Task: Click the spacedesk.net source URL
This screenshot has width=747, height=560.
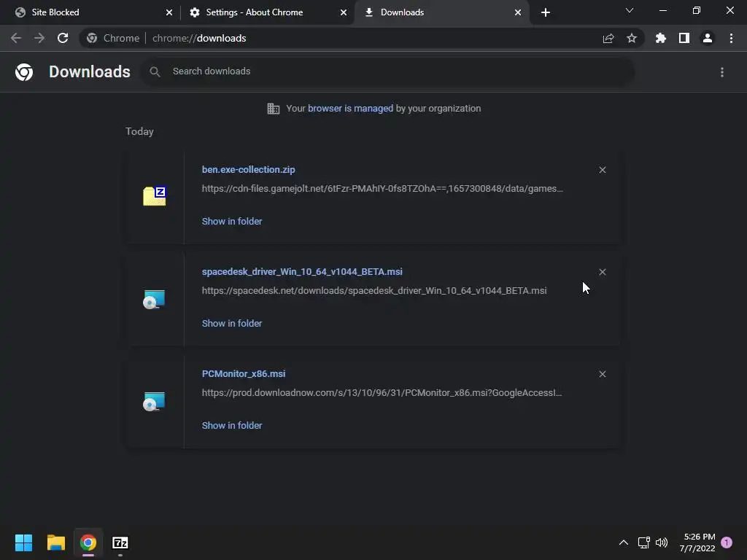Action: click(x=374, y=290)
